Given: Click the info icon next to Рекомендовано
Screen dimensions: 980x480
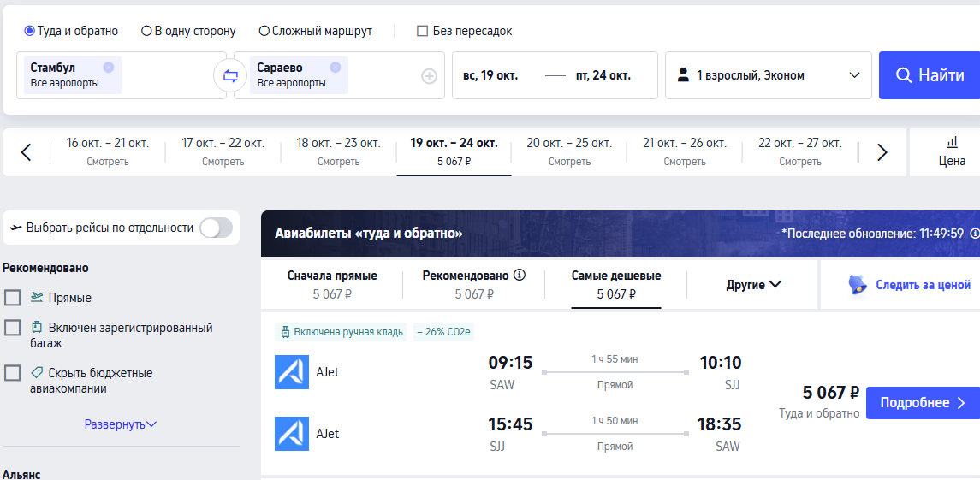Looking at the screenshot, I should coord(520,275).
